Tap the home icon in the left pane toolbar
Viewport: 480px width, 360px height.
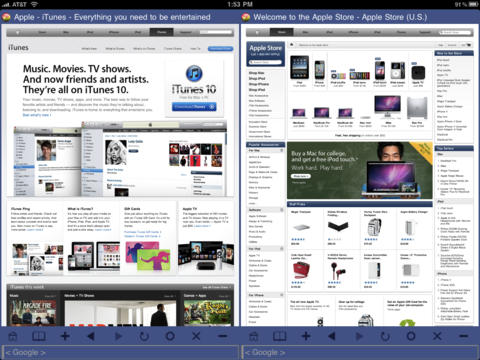point(13,336)
